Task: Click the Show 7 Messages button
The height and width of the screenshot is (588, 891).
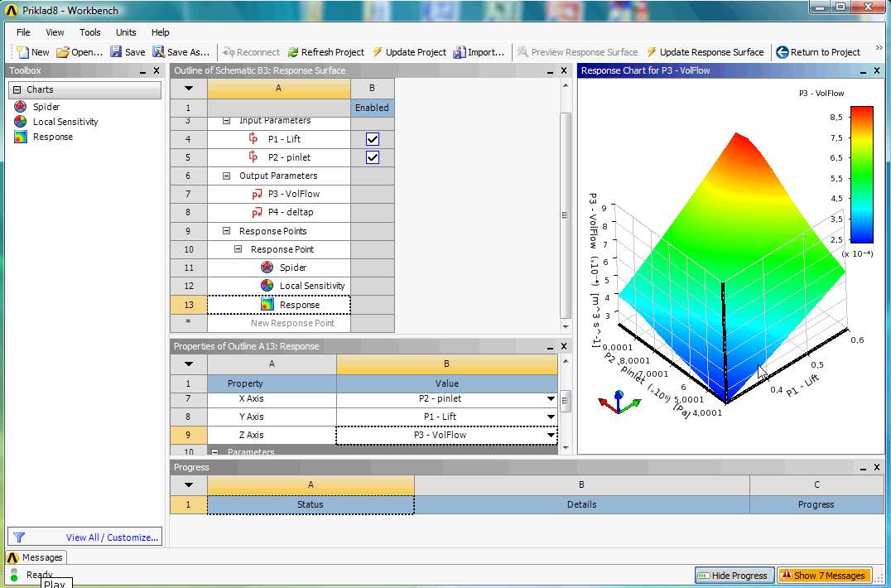Action: [824, 576]
